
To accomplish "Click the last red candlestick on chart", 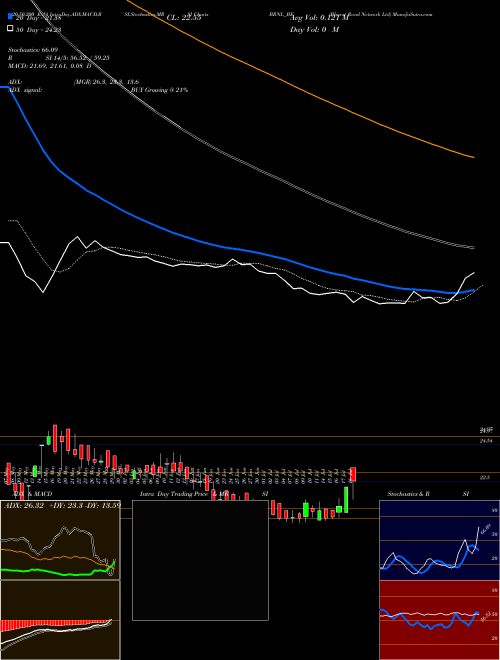I will point(353,474).
